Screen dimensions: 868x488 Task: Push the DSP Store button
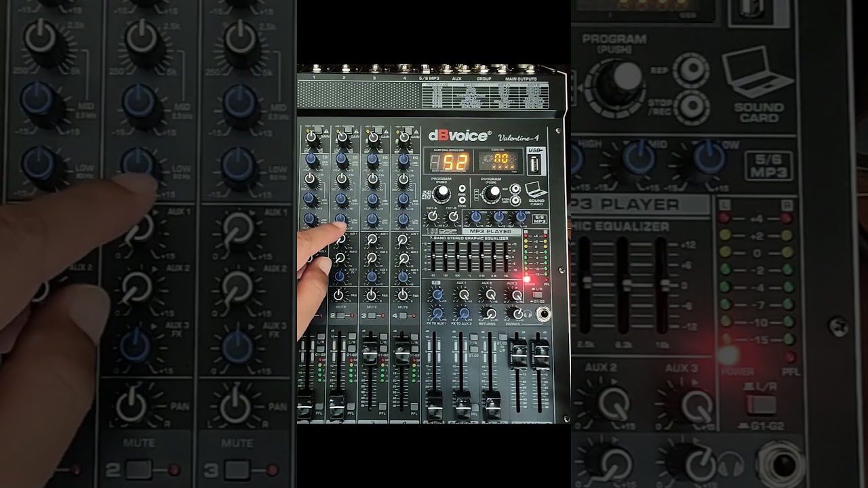(x=462, y=200)
